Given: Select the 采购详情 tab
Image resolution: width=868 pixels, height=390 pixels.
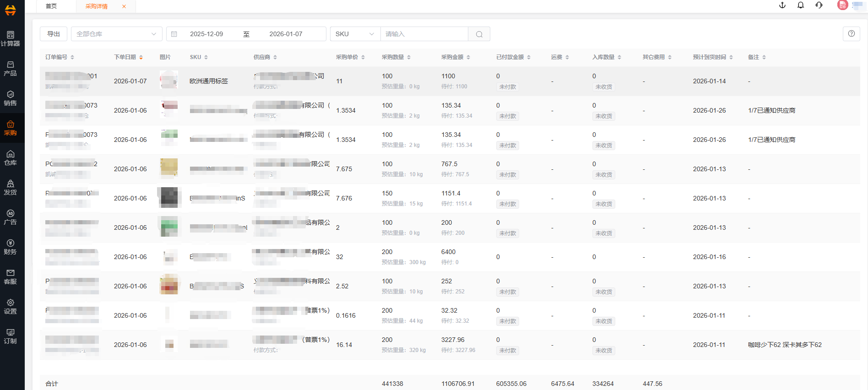Looking at the screenshot, I should point(97,6).
